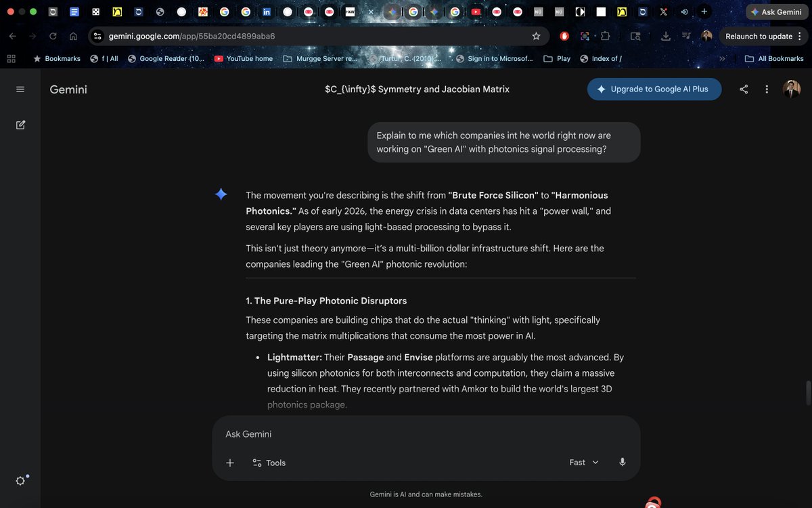Open the f | All bookmark
The width and height of the screenshot is (812, 508).
pyautogui.click(x=104, y=59)
